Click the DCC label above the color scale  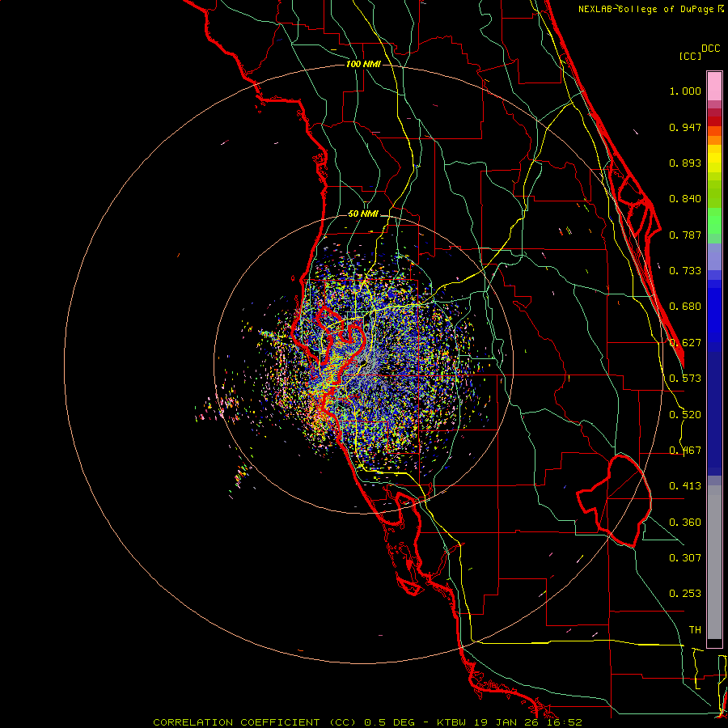point(711,49)
